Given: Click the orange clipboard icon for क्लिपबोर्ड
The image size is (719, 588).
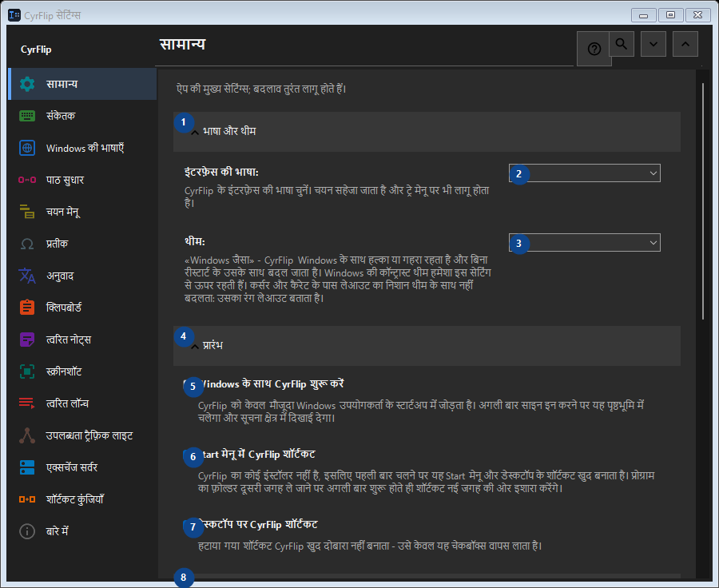Looking at the screenshot, I should click(27, 308).
